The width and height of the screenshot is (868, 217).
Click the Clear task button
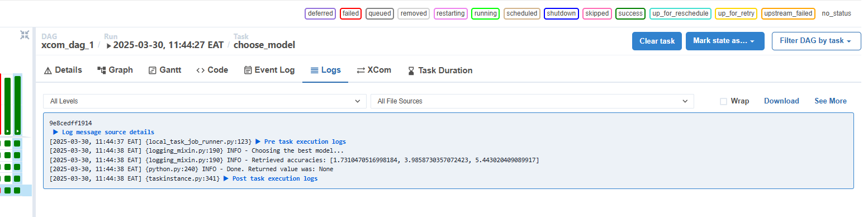tap(657, 41)
